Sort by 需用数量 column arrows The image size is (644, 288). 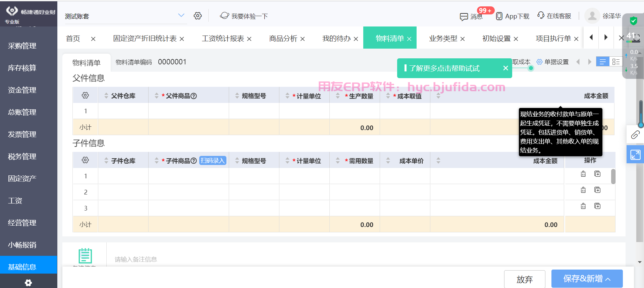338,161
